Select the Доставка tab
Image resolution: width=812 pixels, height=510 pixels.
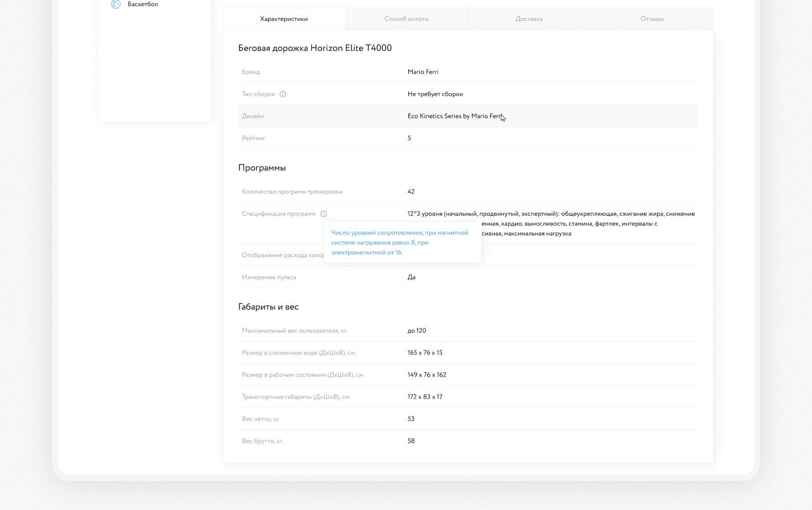(529, 19)
